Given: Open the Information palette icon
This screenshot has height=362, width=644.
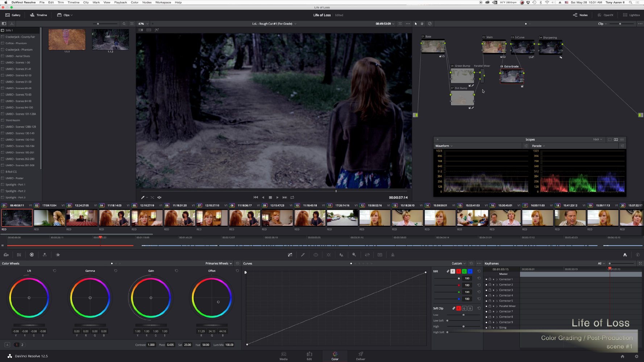Looking at the screenshot, I should point(638,255).
